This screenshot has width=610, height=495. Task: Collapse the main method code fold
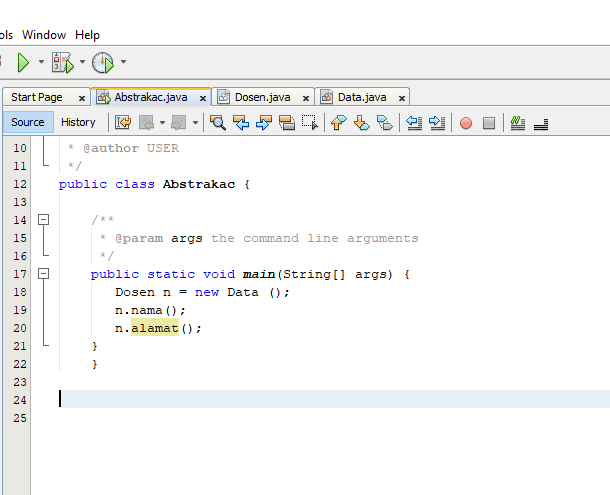pyautogui.click(x=43, y=273)
